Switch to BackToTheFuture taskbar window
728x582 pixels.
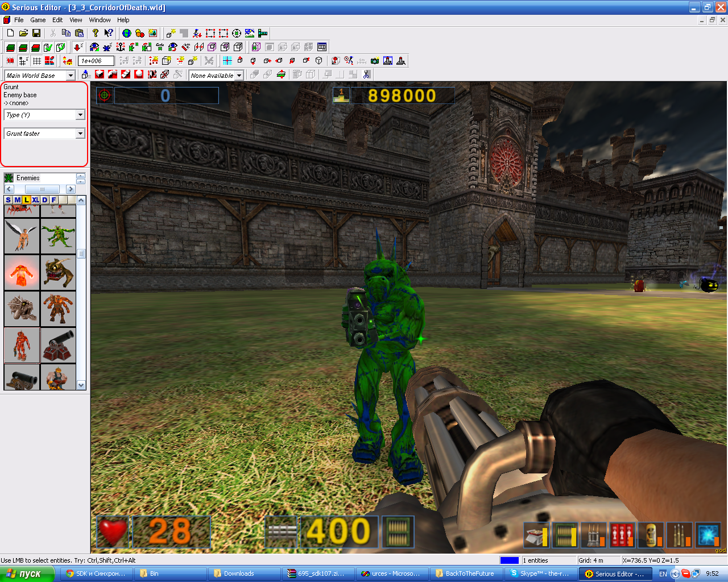point(466,573)
